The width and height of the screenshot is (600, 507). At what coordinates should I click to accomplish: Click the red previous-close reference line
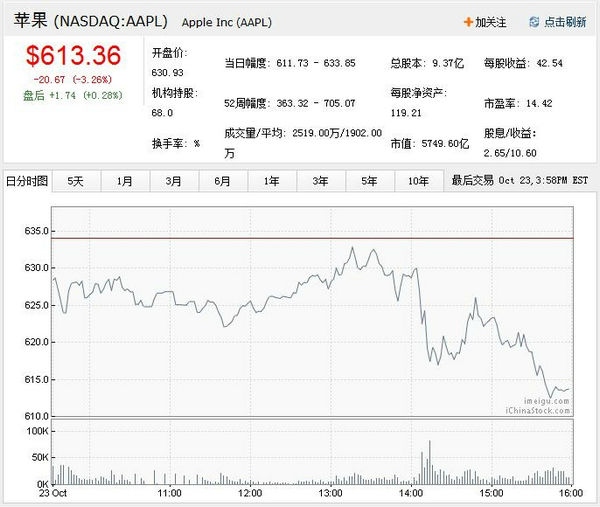[x=312, y=238]
